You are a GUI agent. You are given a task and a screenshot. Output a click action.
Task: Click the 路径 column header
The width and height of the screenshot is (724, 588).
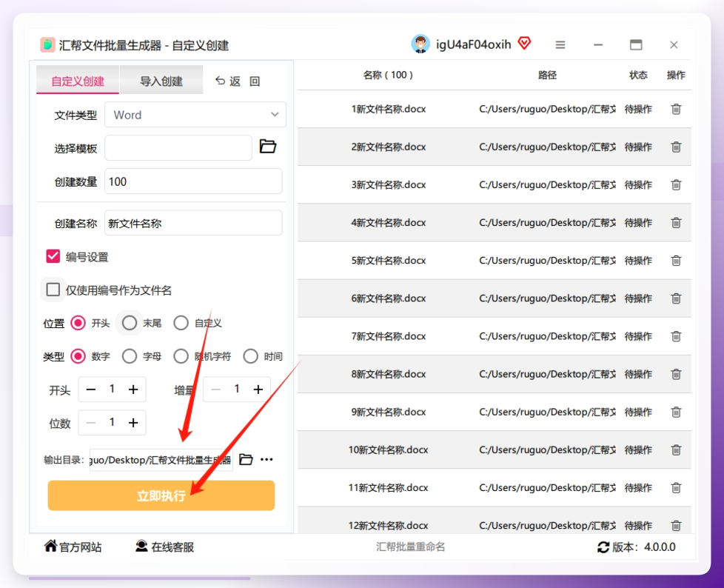pyautogui.click(x=547, y=75)
